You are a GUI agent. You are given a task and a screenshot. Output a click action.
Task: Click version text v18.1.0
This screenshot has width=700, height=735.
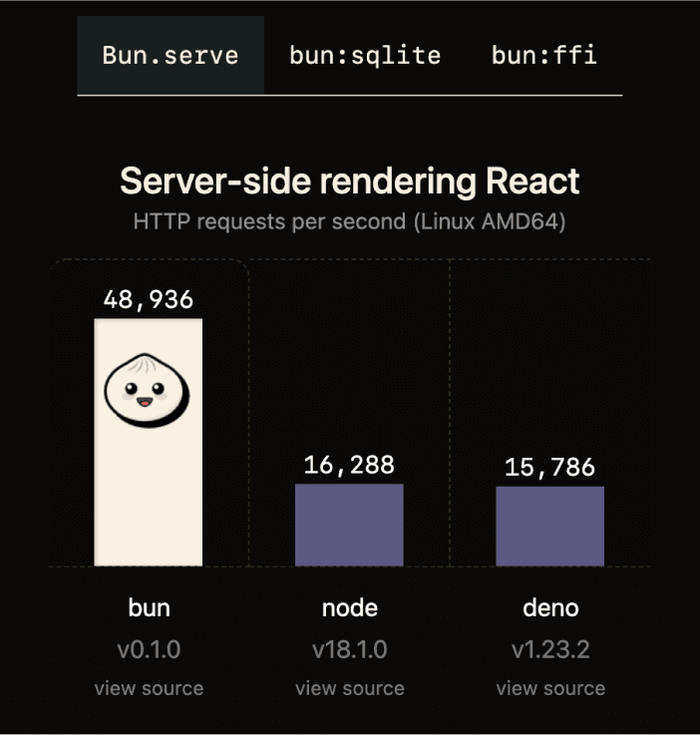(350, 649)
